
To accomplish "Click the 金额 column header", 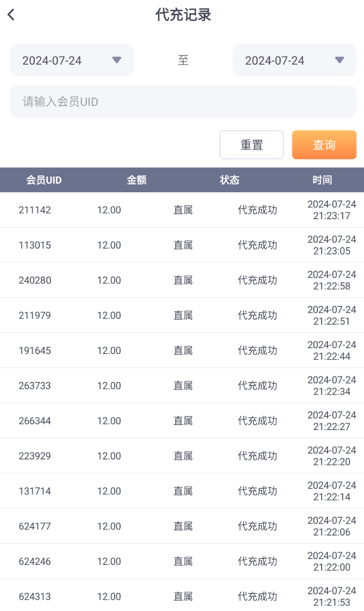I will point(137,180).
